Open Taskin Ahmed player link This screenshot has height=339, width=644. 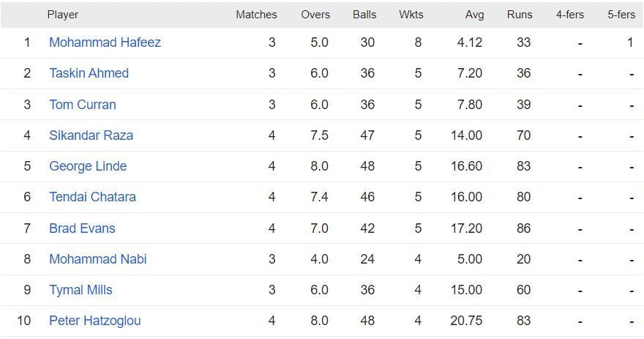89,73
